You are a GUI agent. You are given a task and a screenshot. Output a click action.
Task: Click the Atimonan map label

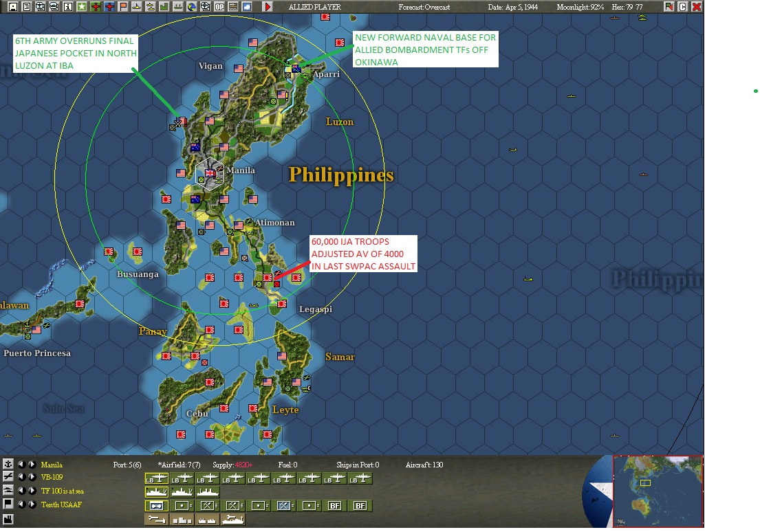(275, 223)
